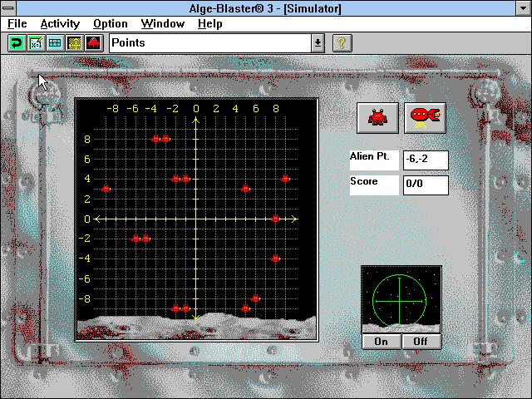This screenshot has width=532, height=399.
Task: Open the Activity menu
Action: [x=60, y=24]
